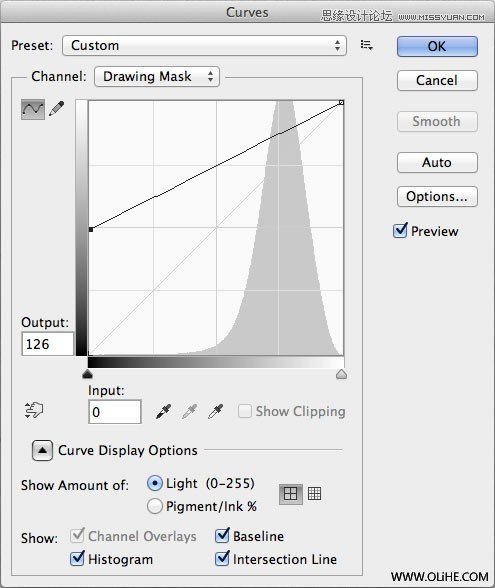Pick the gray point eyedropper
495x588 pixels.
(189, 411)
